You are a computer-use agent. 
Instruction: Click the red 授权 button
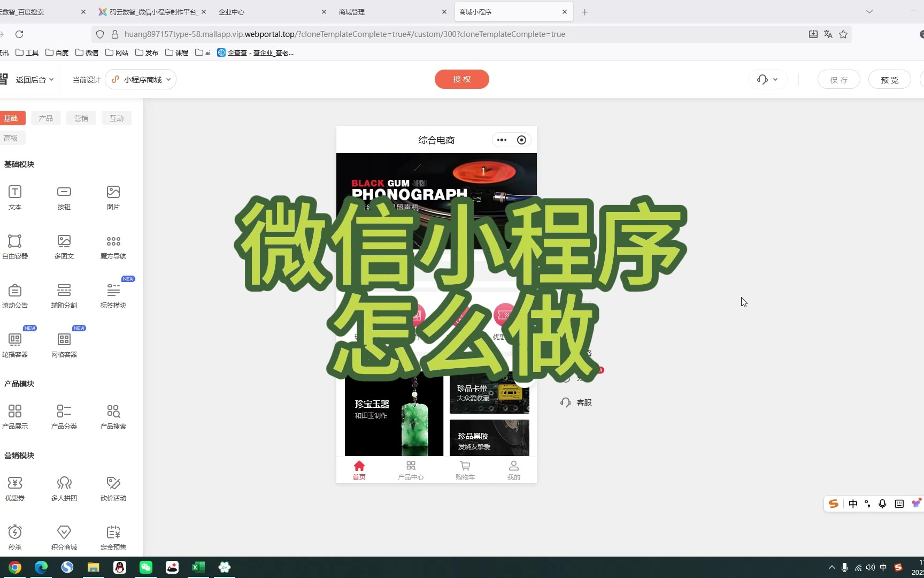click(x=462, y=79)
